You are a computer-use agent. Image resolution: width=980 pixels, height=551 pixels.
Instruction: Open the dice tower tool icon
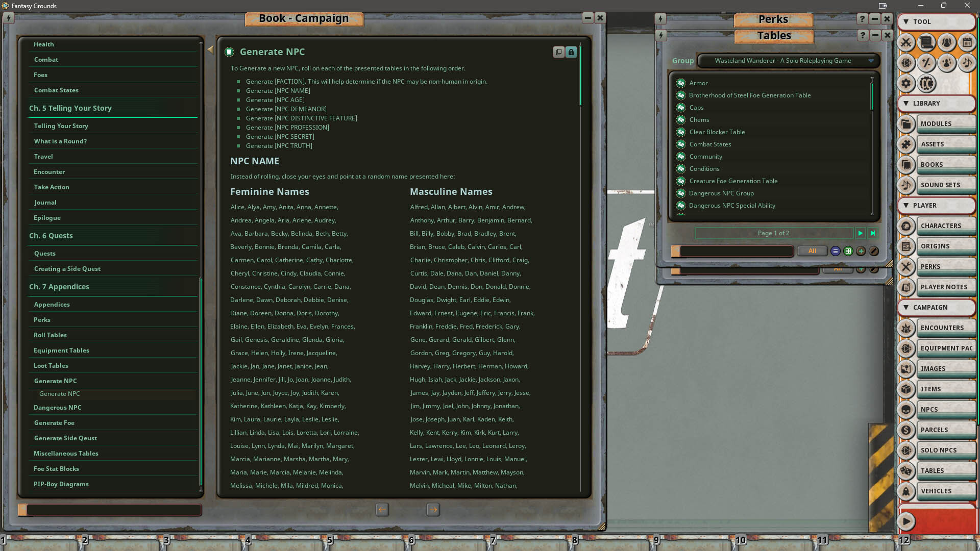(906, 63)
